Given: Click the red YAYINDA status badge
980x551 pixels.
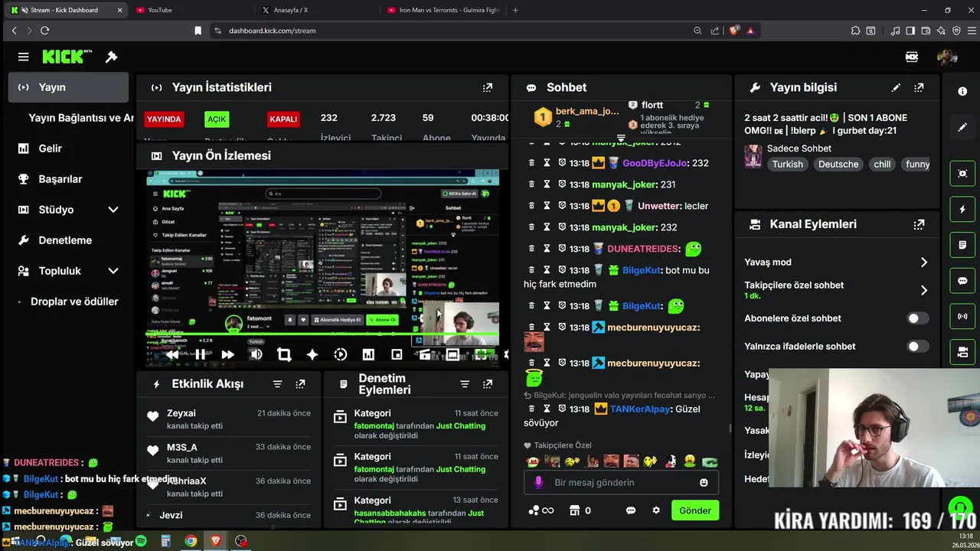Looking at the screenshot, I should point(164,119).
